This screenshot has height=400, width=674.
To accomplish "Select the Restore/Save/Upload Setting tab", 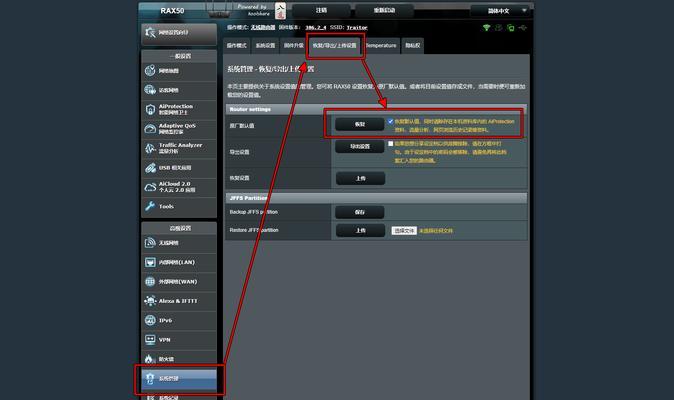I will coord(334,46).
